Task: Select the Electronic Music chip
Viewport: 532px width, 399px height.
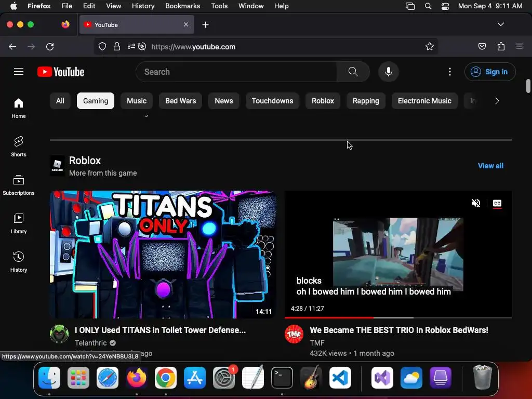Action: click(424, 101)
